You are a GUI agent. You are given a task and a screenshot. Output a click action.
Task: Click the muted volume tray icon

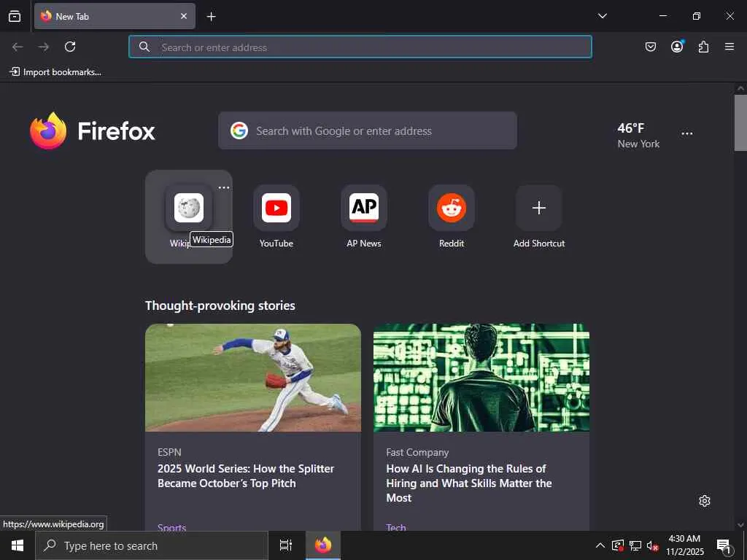tap(653, 545)
